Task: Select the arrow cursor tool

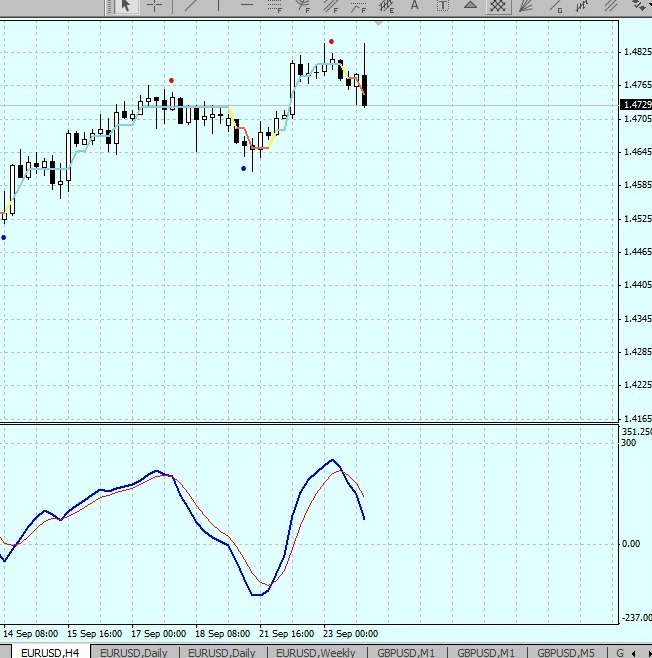Action: [125, 6]
